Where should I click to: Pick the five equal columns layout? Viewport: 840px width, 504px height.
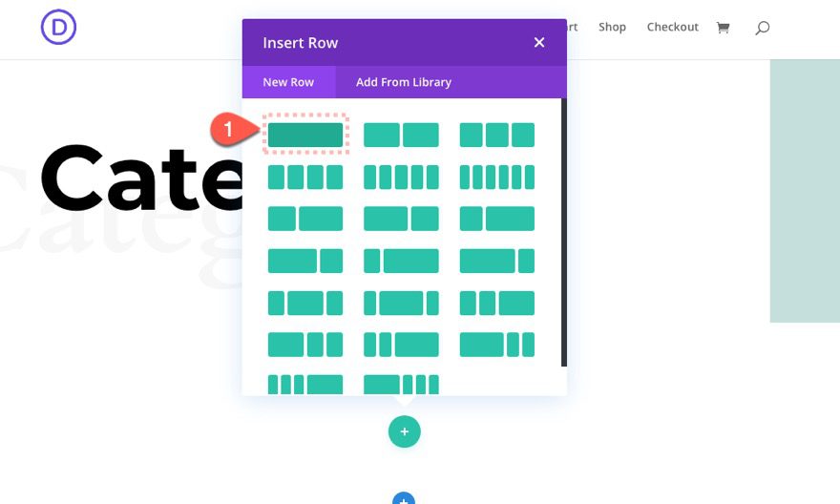(x=401, y=177)
